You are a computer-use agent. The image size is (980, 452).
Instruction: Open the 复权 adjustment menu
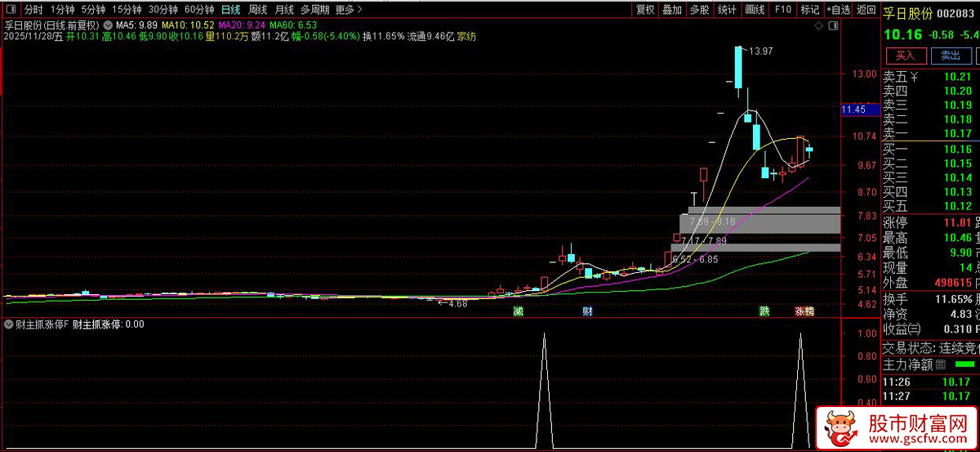(645, 10)
